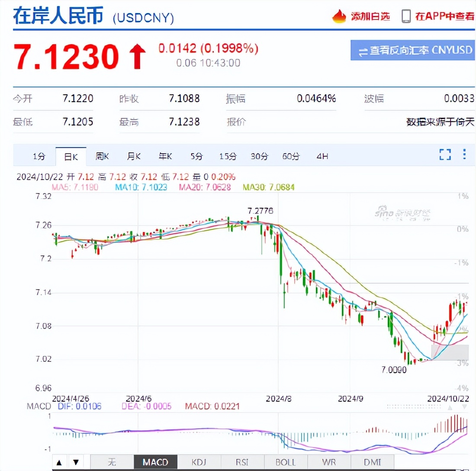Click the MACD: 0.0221 value
The image size is (476, 471).
[212, 406]
